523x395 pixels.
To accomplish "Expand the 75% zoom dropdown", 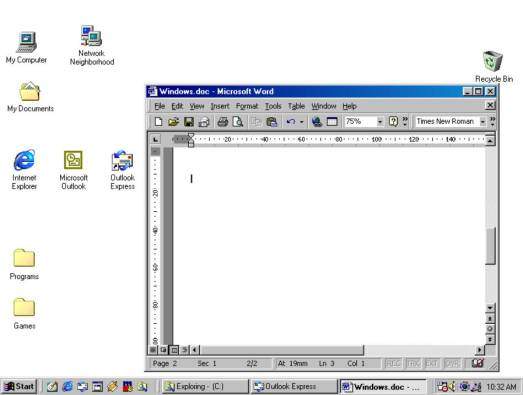I will (x=380, y=122).
